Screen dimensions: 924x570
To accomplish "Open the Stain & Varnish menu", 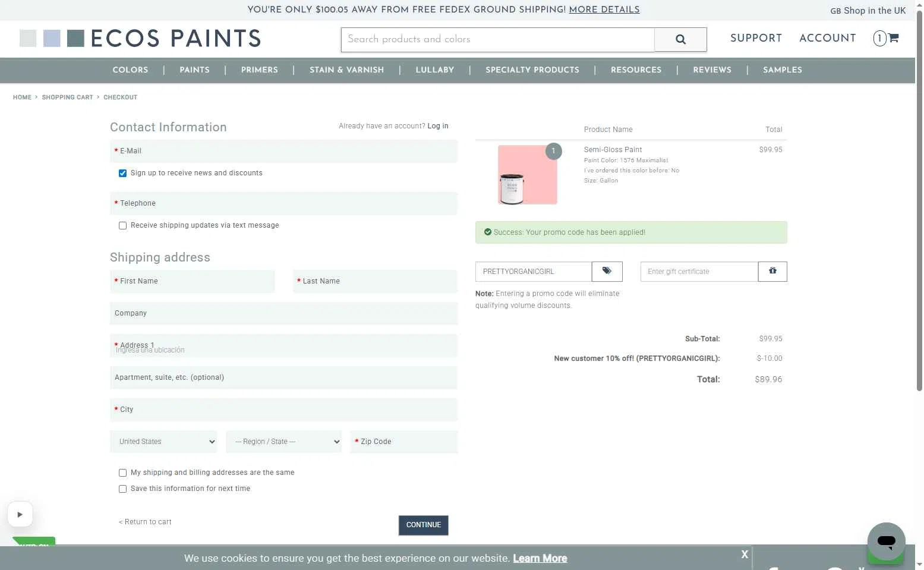I will 346,70.
